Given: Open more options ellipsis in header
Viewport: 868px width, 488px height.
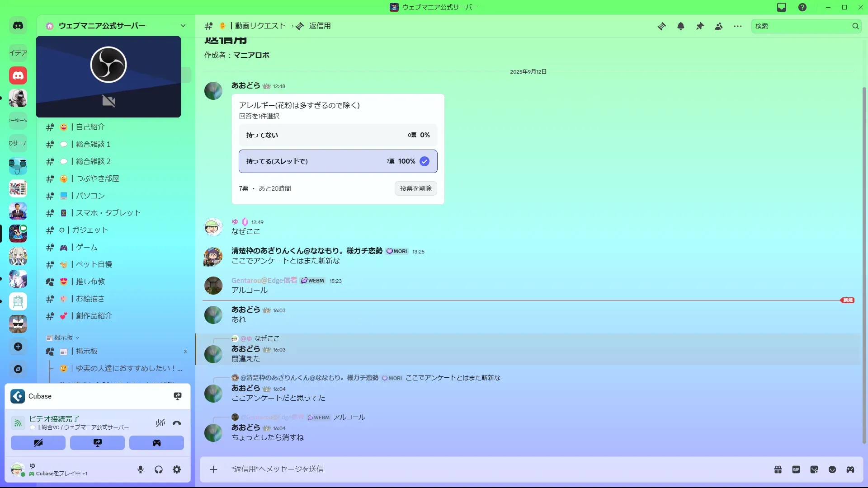Looking at the screenshot, I should click(x=738, y=26).
